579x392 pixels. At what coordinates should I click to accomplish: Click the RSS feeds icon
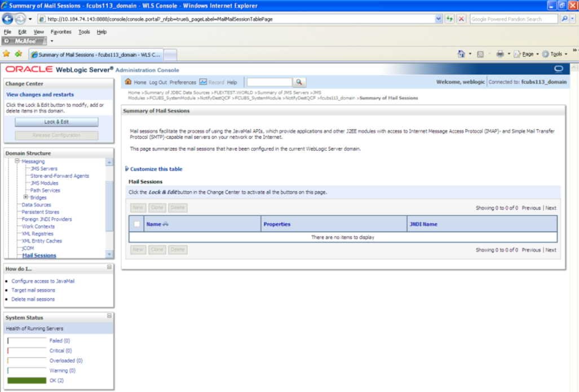(x=480, y=54)
